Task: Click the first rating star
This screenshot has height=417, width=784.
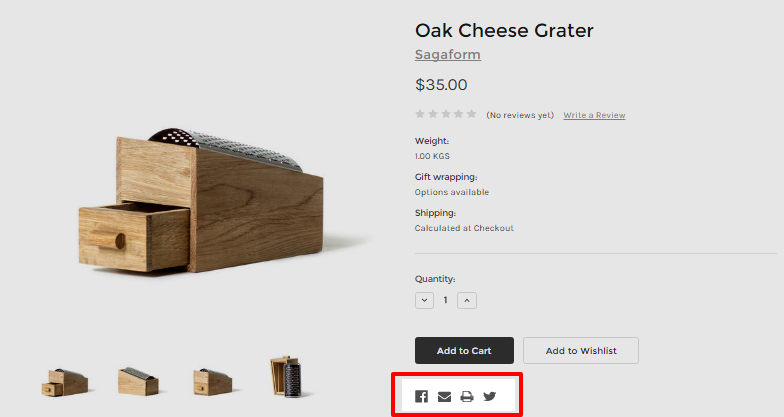Action: (420, 114)
